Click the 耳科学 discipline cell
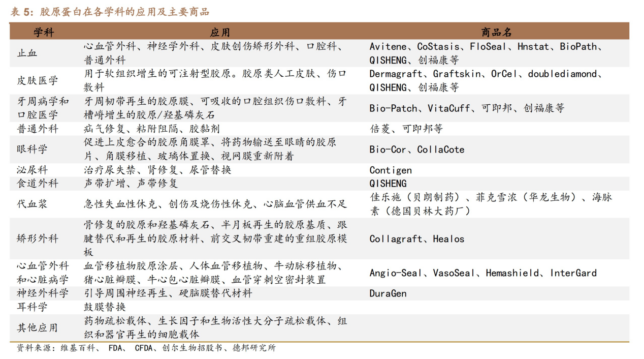The image size is (644, 359). pos(33,307)
